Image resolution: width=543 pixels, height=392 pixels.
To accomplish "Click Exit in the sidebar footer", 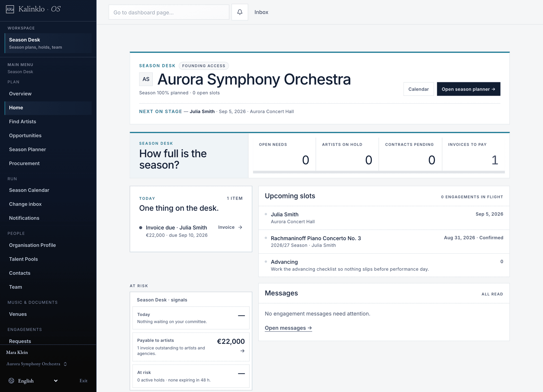I will tap(83, 381).
